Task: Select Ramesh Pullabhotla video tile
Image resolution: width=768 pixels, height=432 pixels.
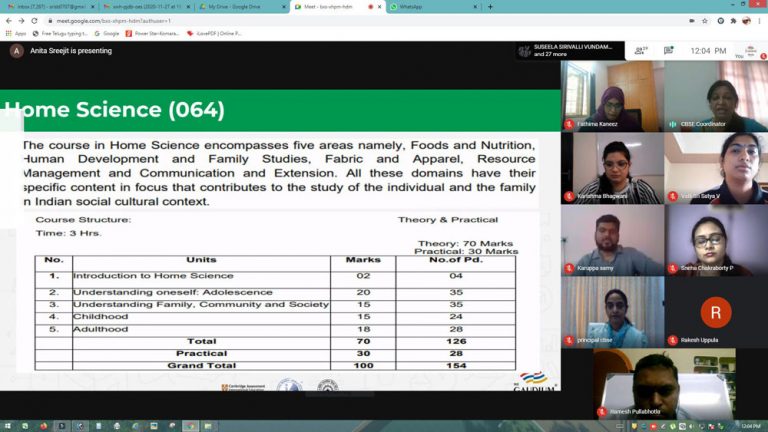Action: click(664, 384)
